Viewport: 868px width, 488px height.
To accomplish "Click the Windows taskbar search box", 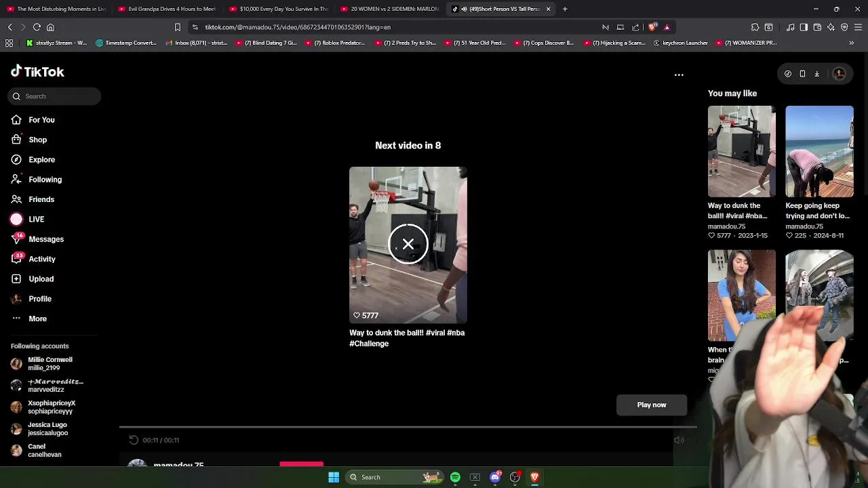I will (395, 477).
